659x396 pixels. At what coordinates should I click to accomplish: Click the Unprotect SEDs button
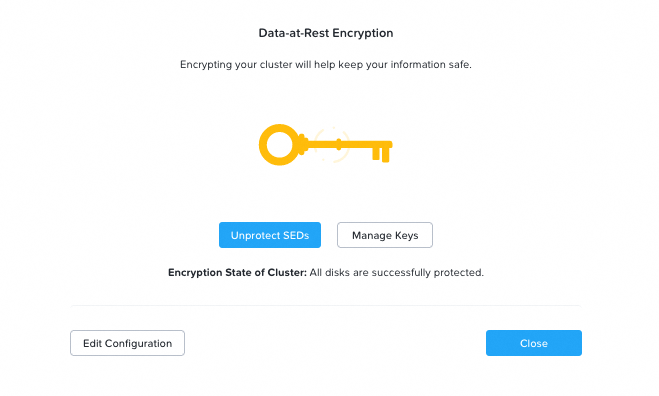tap(270, 235)
